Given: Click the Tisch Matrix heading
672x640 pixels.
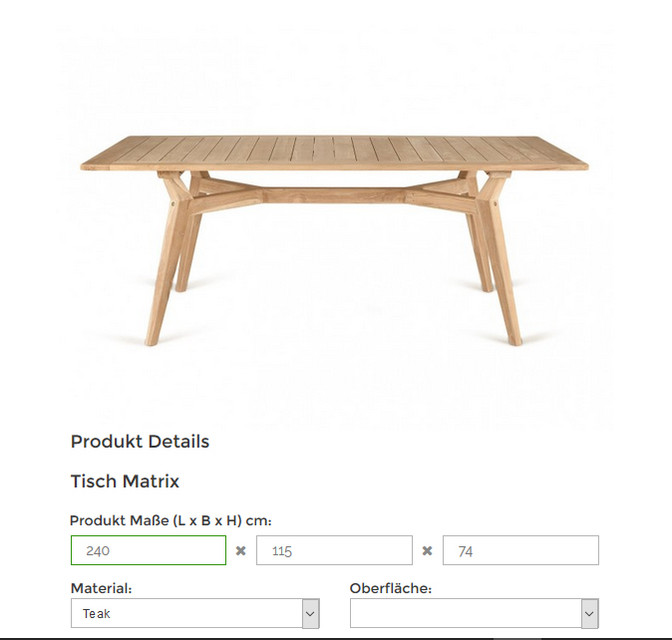Looking at the screenshot, I should (x=125, y=481).
